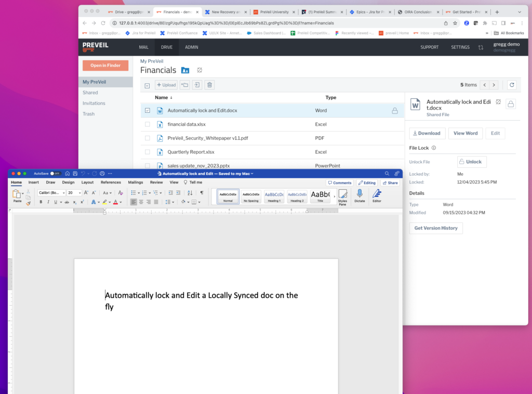Click the Word print icon in title bar
The image size is (532, 394).
(102, 174)
